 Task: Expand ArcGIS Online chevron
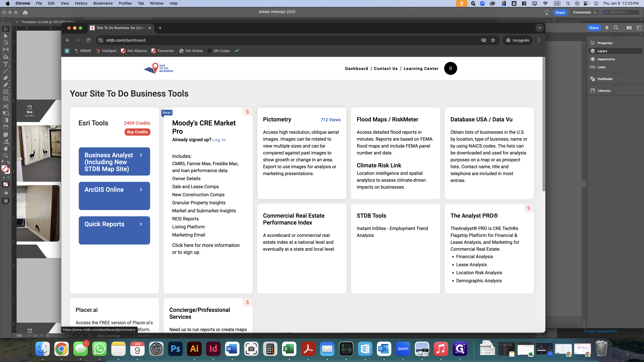141,190
